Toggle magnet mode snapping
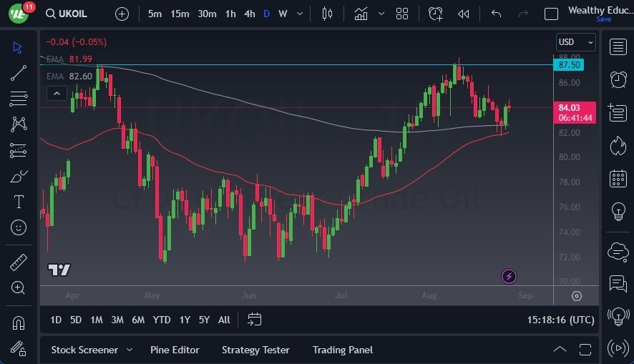Screen dimensions: 634x364 [19, 323]
